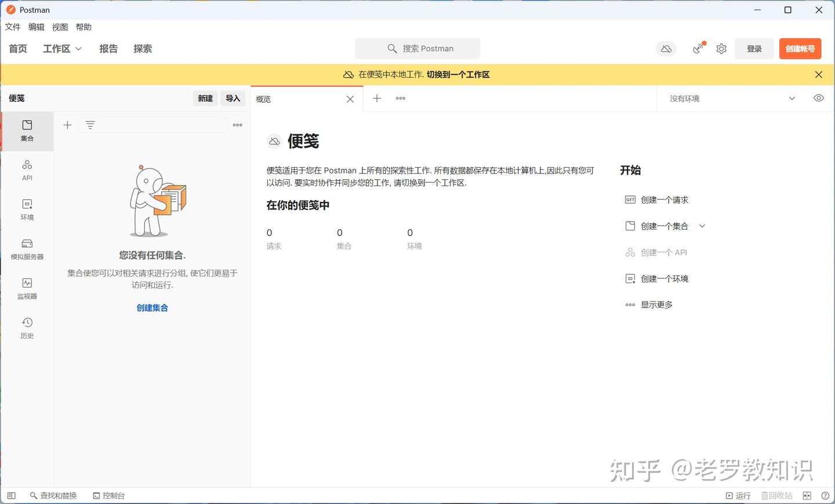Click the 运行 runner in status bar
Screen dimensions: 835x504
coord(738,495)
